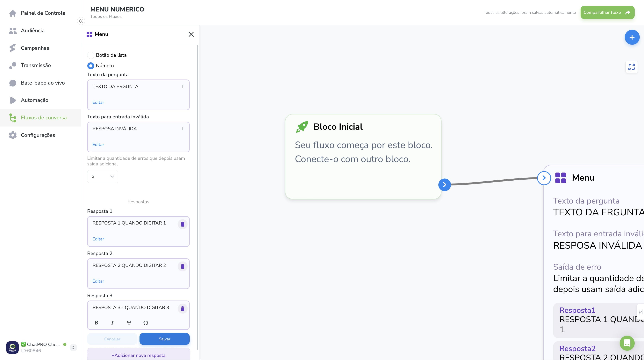
Task: Click the MENU NUMERICO flow title
Action: (x=117, y=10)
